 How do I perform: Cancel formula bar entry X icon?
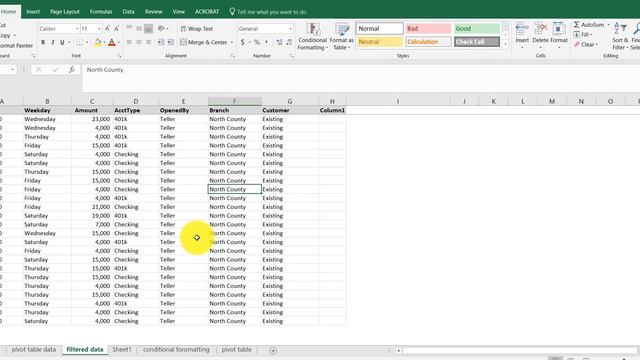pyautogui.click(x=38, y=70)
